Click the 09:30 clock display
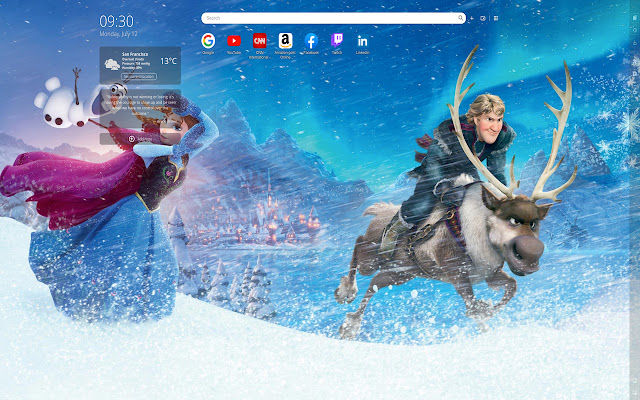 [x=116, y=21]
